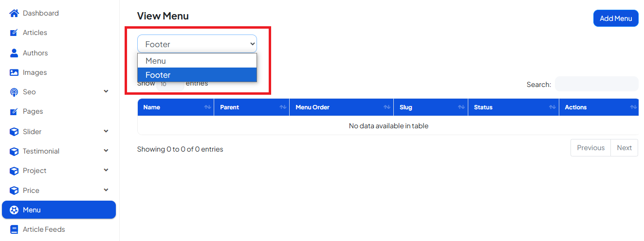Click the Authors person icon
Image resolution: width=644 pixels, height=241 pixels.
[x=14, y=53]
